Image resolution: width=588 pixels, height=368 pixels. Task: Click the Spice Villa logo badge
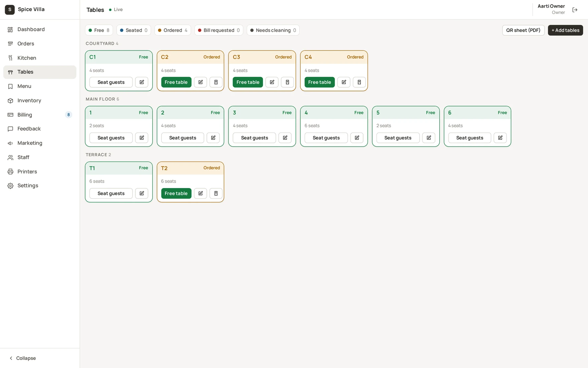[10, 10]
